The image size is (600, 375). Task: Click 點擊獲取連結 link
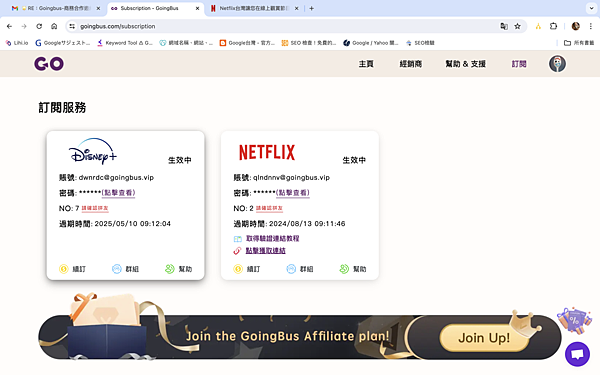pos(266,251)
